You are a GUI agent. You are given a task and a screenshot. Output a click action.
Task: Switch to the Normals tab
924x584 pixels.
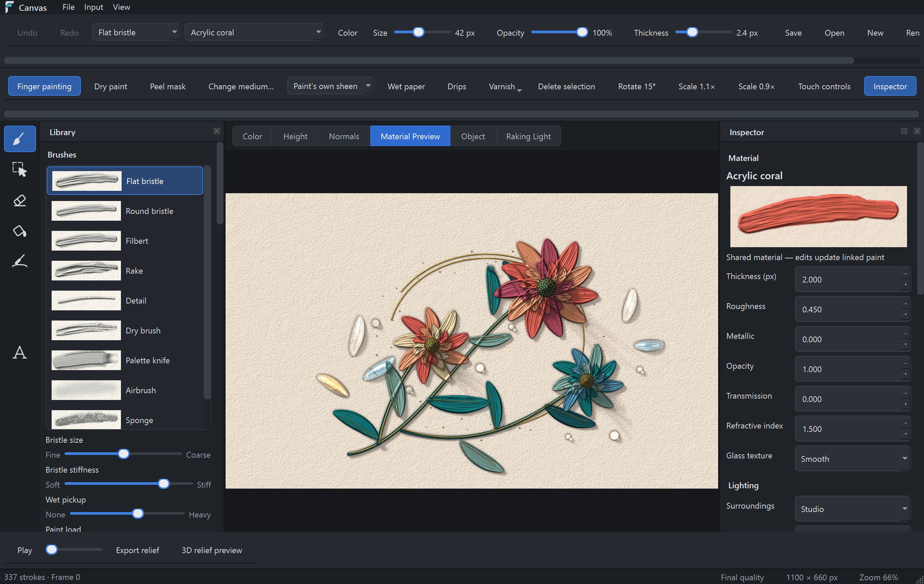(x=344, y=136)
